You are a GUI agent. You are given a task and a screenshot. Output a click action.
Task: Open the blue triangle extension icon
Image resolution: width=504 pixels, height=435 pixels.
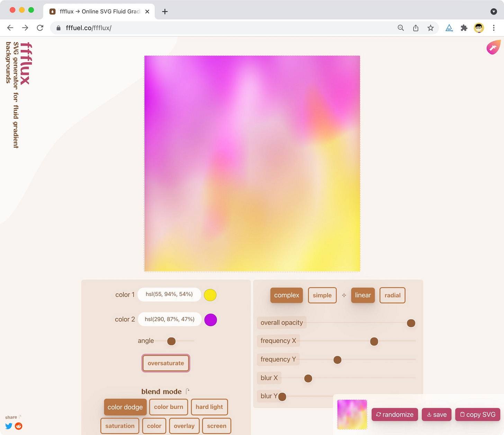(449, 28)
